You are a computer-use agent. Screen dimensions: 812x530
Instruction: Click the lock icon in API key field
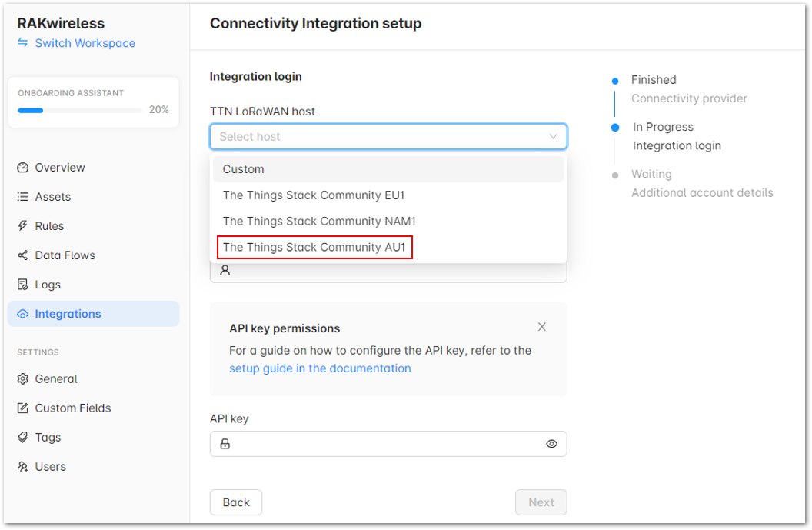[x=225, y=444]
